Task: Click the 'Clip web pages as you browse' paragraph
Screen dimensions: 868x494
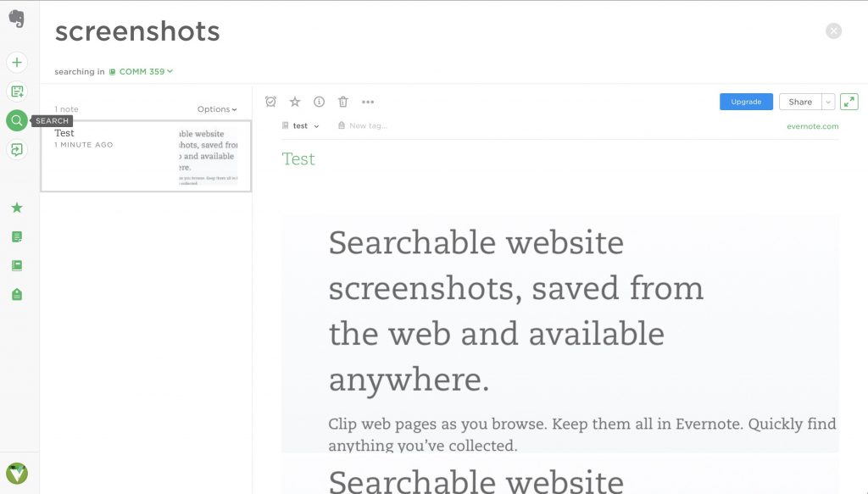Action: 581,434
